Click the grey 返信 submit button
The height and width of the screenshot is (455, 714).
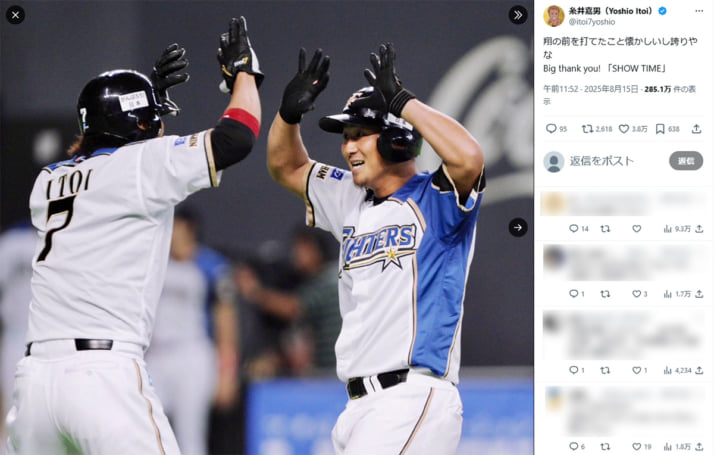[x=686, y=161]
